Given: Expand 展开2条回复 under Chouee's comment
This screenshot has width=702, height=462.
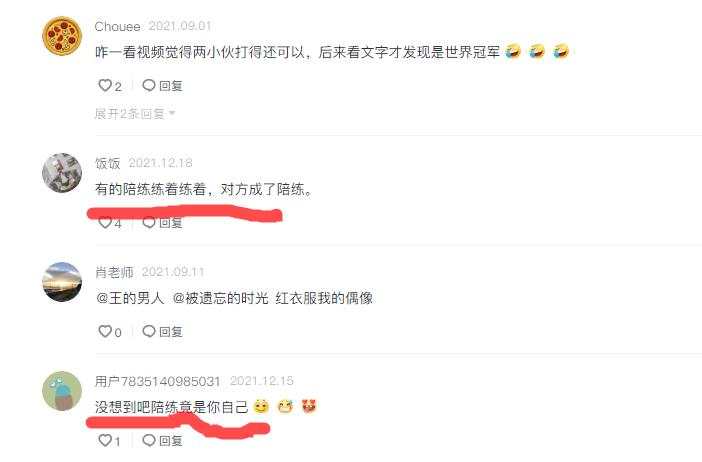Looking at the screenshot, I should tap(134, 114).
